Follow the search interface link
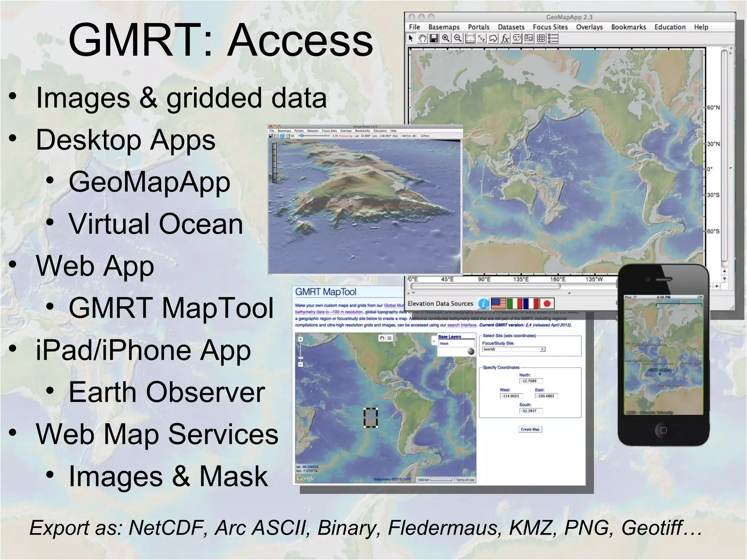Screen dimensions: 747x560 462,325
